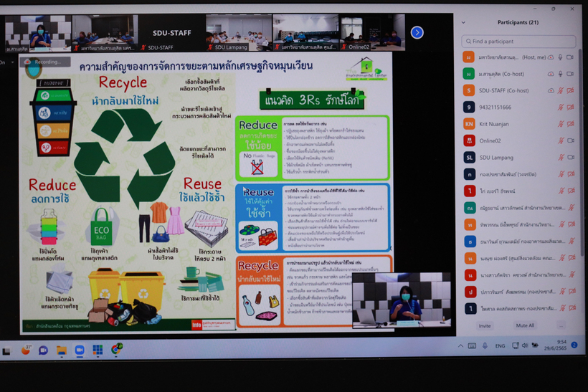
Task: Click the Host (me) cloud recording icon
Action: coord(551,57)
